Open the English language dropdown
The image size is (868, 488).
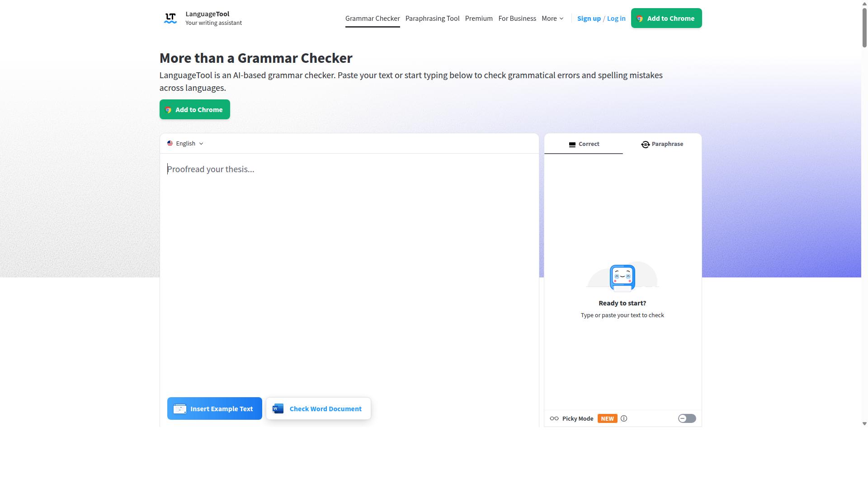(x=185, y=143)
